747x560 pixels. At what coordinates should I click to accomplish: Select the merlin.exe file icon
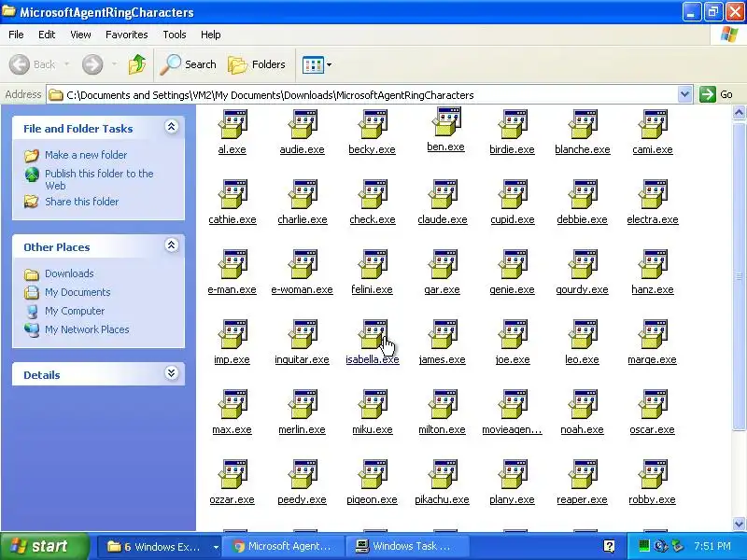click(x=303, y=404)
